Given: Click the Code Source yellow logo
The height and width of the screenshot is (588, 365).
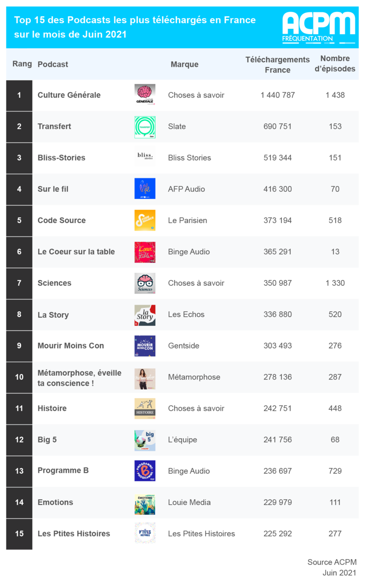Looking at the screenshot, I should click(x=145, y=220).
